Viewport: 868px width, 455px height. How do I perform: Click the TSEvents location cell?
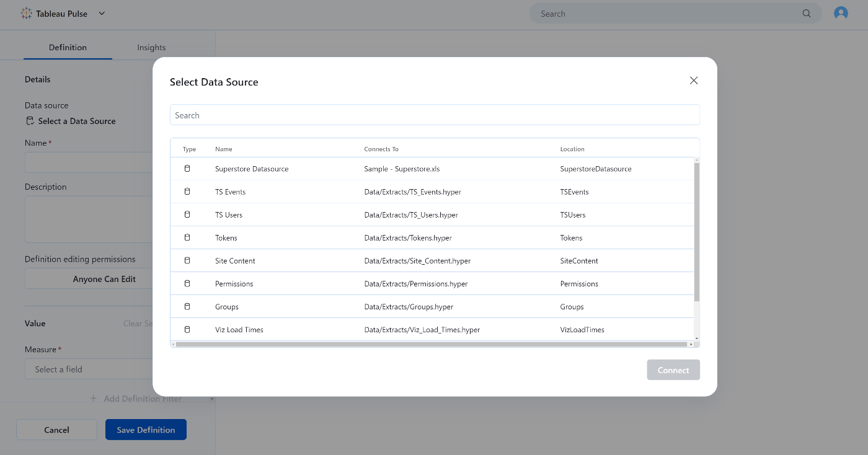click(574, 192)
